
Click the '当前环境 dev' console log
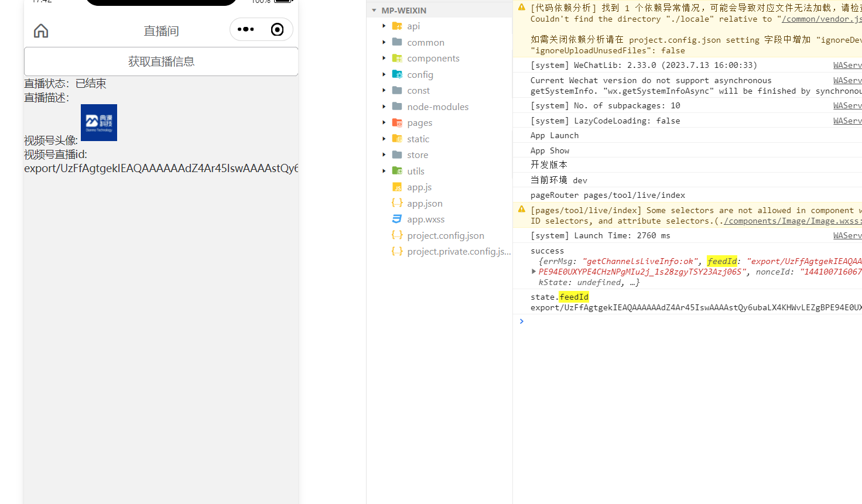559,180
